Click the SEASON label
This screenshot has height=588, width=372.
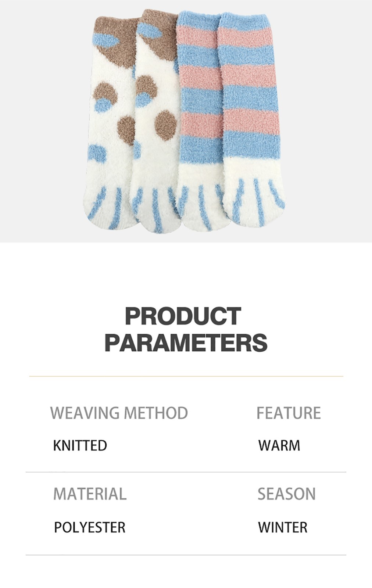point(287,494)
